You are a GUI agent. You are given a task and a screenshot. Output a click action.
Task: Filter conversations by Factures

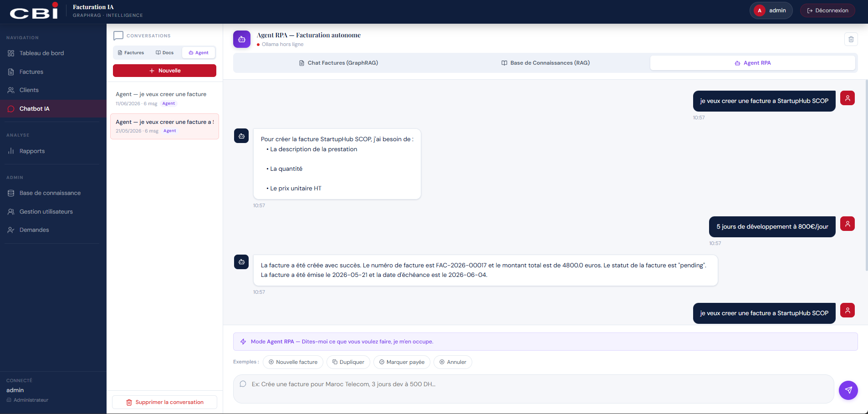point(131,53)
